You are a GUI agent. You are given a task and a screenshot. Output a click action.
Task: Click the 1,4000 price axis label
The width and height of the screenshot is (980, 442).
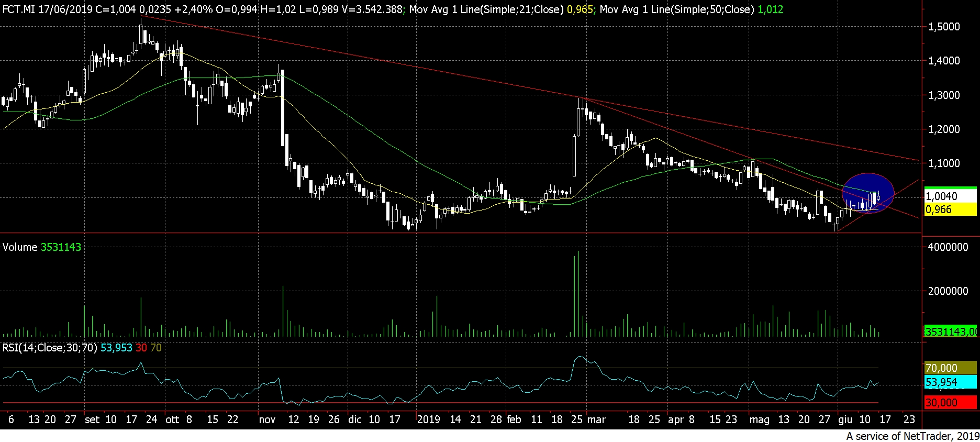pos(944,61)
